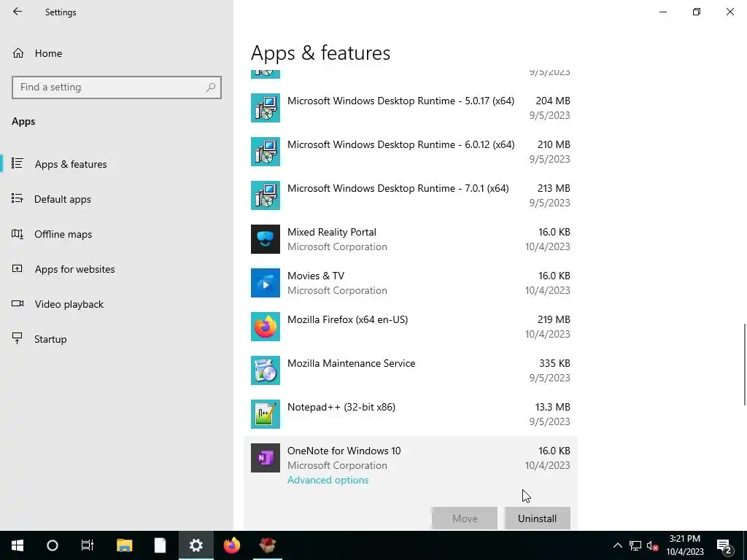Select the Notepad++ (32-bit x86) entry
Screen dimensions: 747x560
pos(410,414)
